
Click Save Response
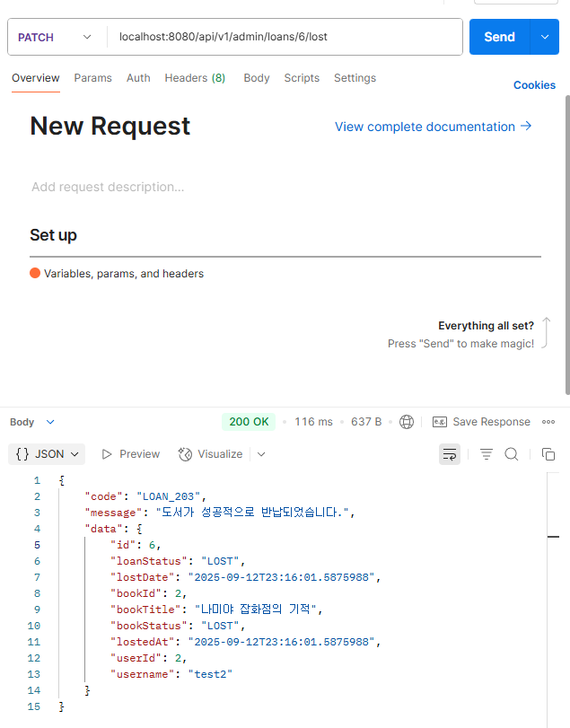click(481, 422)
